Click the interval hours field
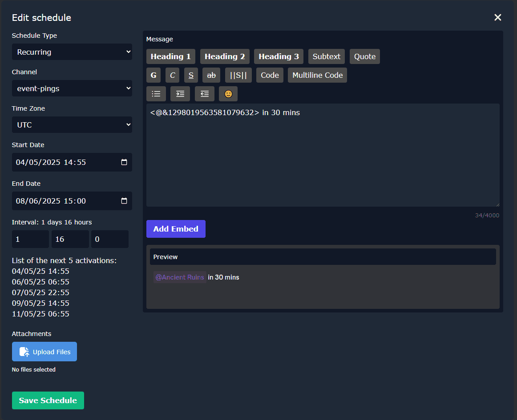This screenshot has height=420, width=517. (x=70, y=239)
